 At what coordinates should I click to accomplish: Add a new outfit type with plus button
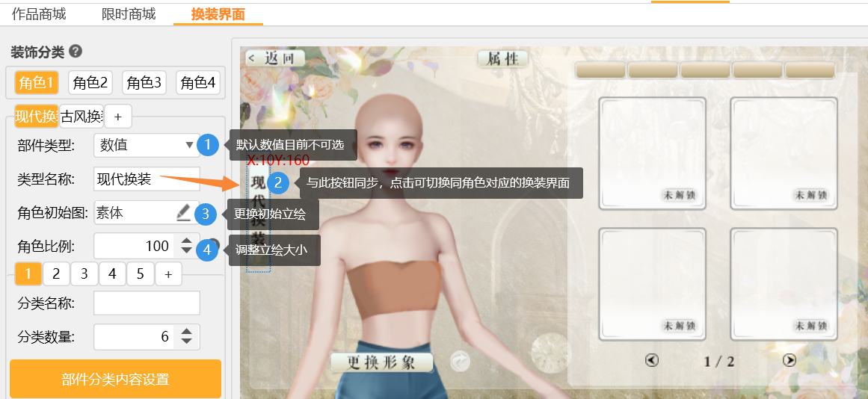click(118, 117)
